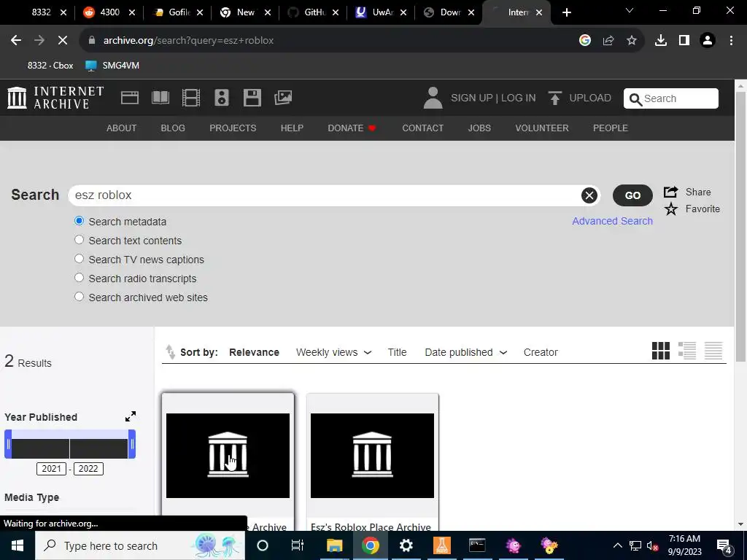The width and height of the screenshot is (747, 560).
Task: Share this page from address bar
Action: coord(608,41)
